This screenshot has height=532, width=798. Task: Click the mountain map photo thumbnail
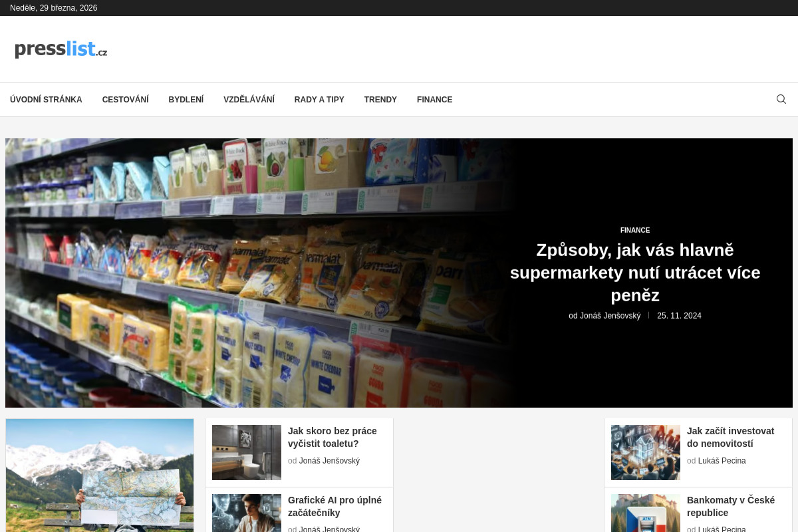(x=99, y=475)
